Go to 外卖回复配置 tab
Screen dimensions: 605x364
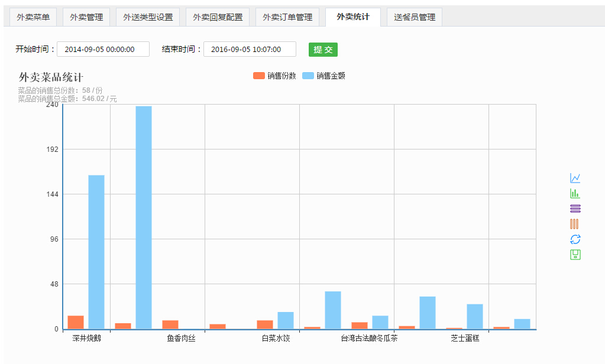tap(218, 17)
